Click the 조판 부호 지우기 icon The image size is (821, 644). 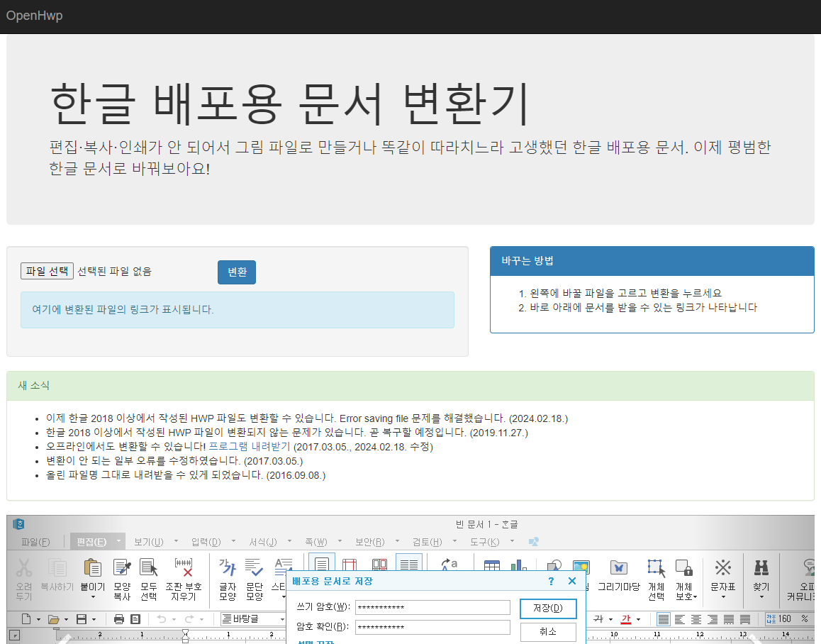tap(184, 567)
